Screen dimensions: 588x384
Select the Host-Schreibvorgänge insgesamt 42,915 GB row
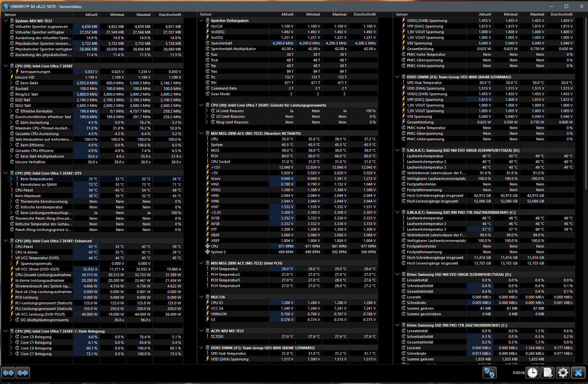(484, 195)
